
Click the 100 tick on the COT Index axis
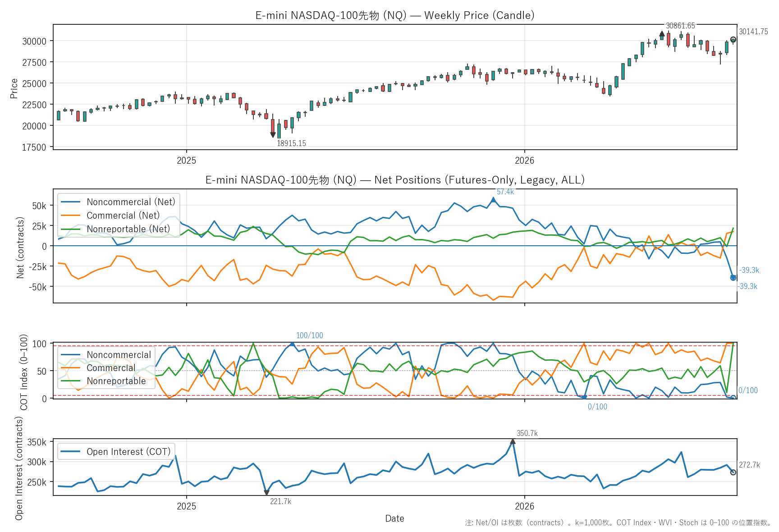[40, 344]
